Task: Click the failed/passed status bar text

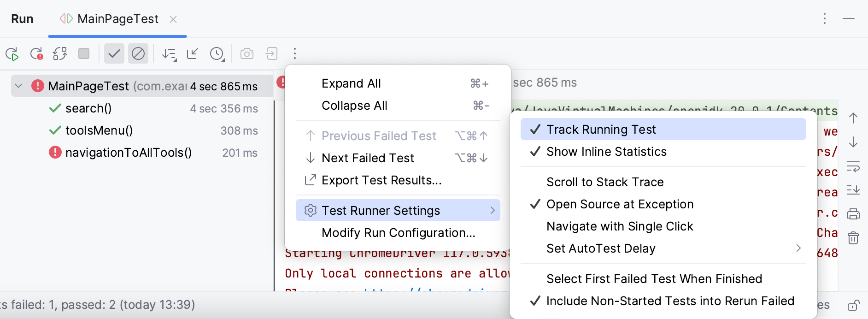Action: click(x=97, y=305)
